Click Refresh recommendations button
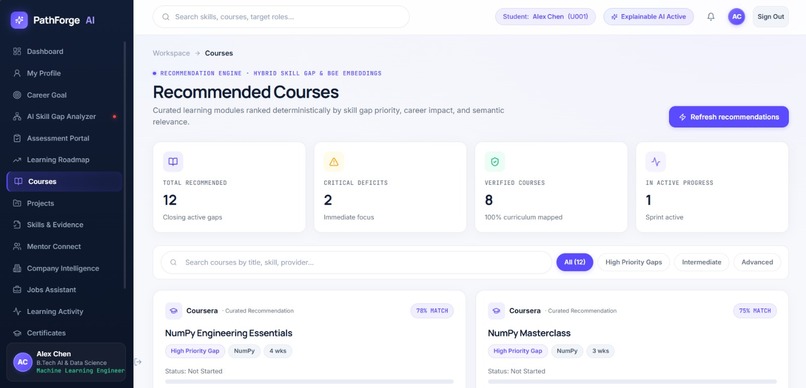This screenshot has height=388, width=806. click(x=728, y=117)
